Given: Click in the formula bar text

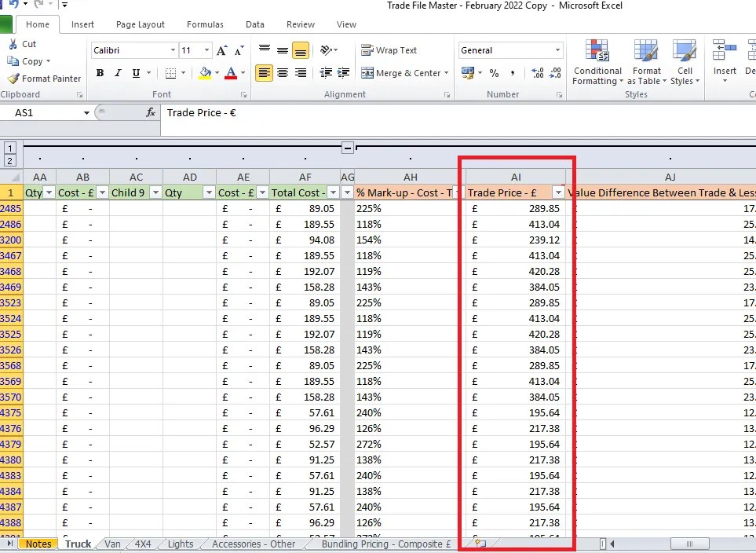Looking at the screenshot, I should (x=201, y=113).
